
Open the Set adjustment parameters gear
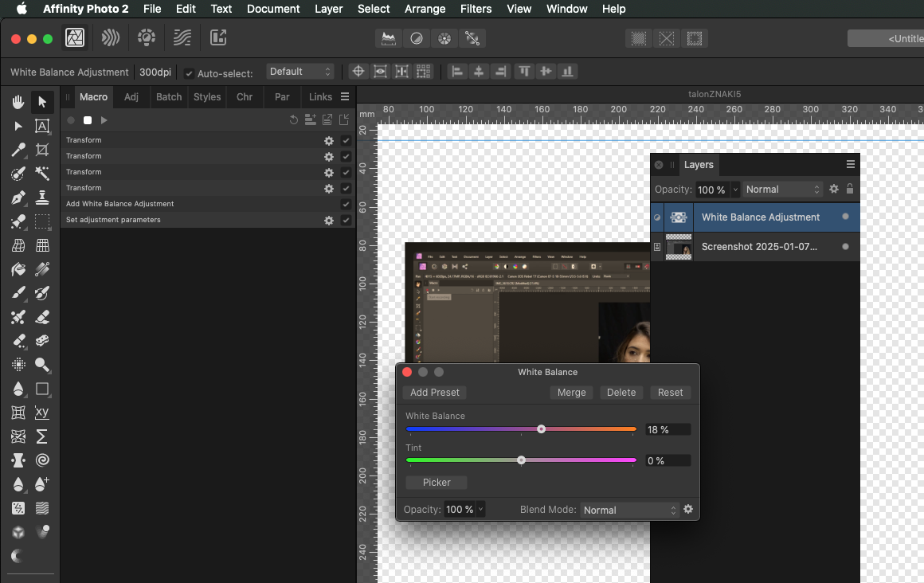[328, 220]
